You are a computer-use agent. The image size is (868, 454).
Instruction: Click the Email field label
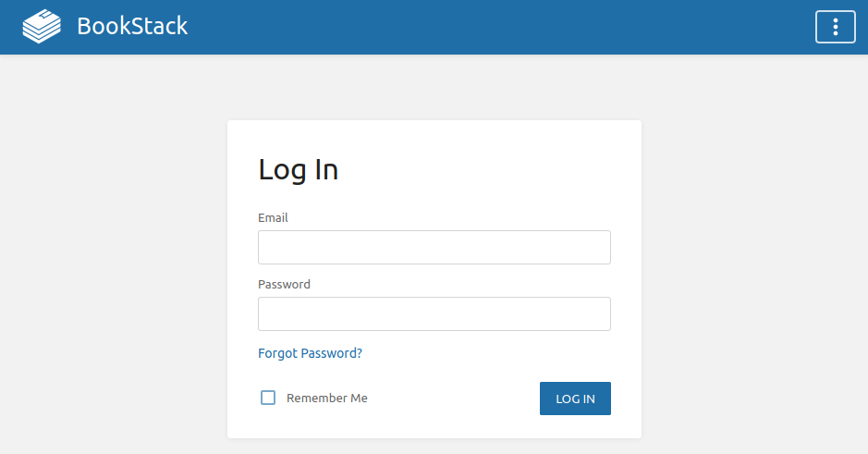273,217
